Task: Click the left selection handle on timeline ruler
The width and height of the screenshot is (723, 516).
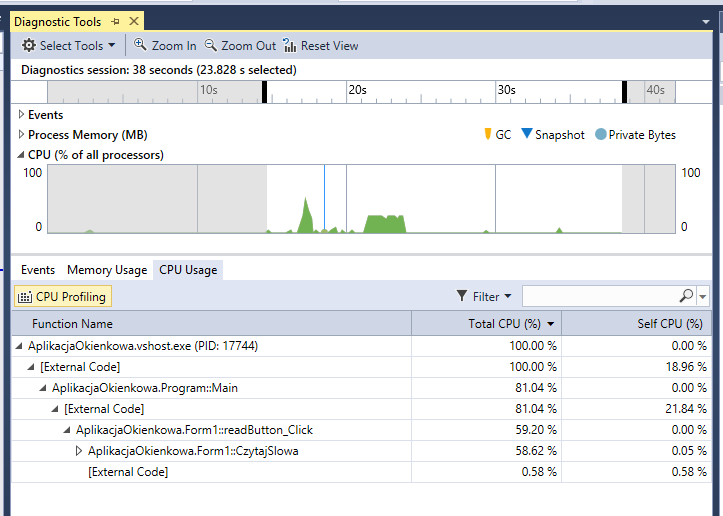Action: tap(265, 92)
